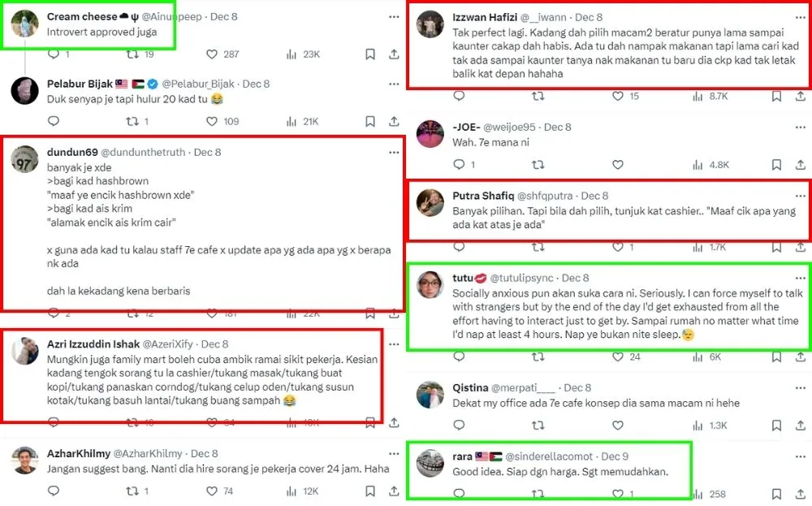Click Azri Izzuddin Ishak's avatar

(x=25, y=352)
